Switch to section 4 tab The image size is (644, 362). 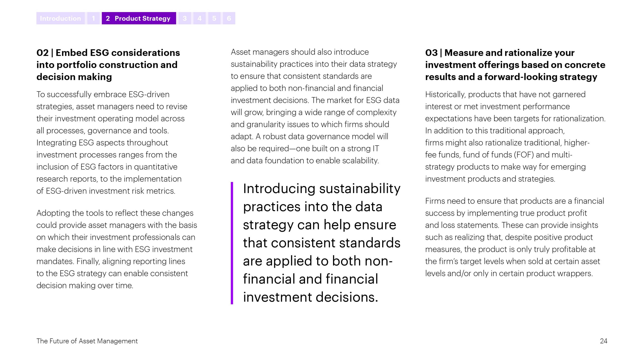coord(199,18)
